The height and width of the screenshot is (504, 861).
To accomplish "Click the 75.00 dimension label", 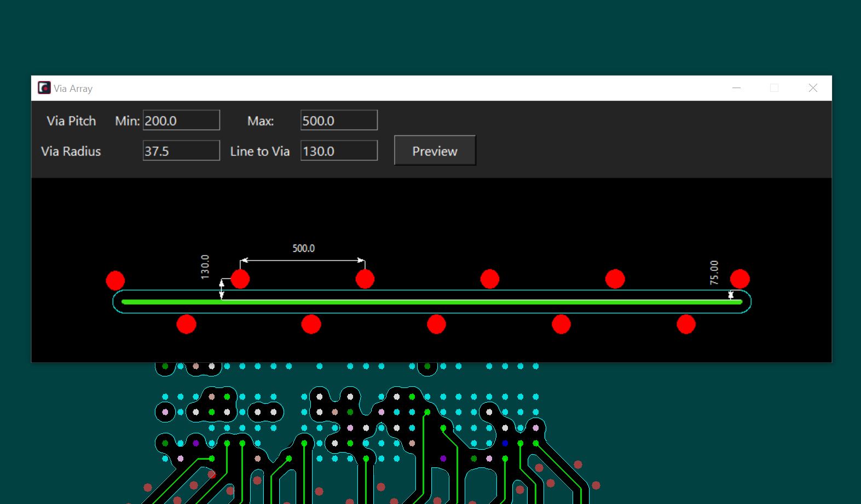I will (x=714, y=273).
